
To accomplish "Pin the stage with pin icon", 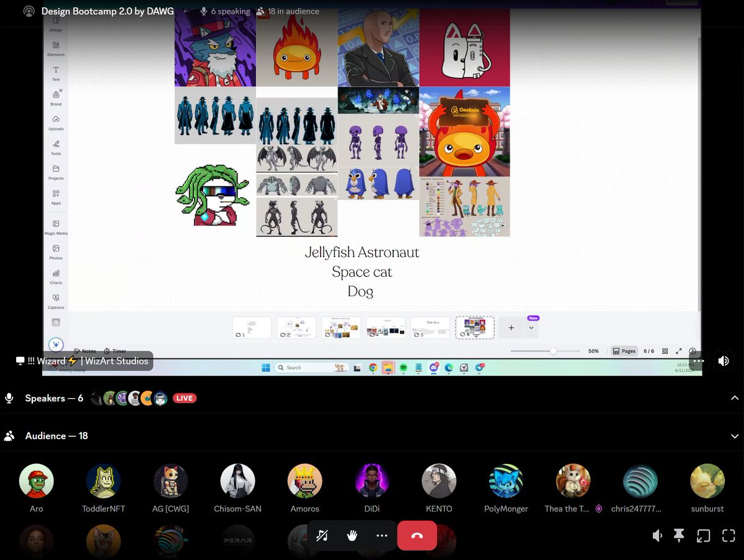I will click(x=680, y=536).
